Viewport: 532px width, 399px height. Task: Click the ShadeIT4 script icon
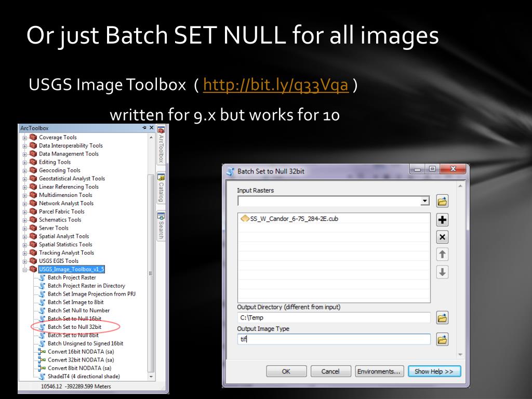coord(42,377)
